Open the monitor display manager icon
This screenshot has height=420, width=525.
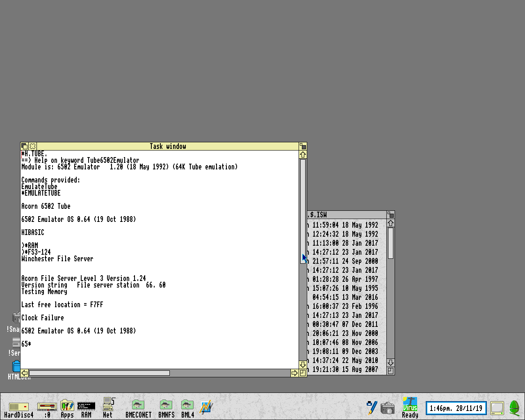[x=497, y=408]
